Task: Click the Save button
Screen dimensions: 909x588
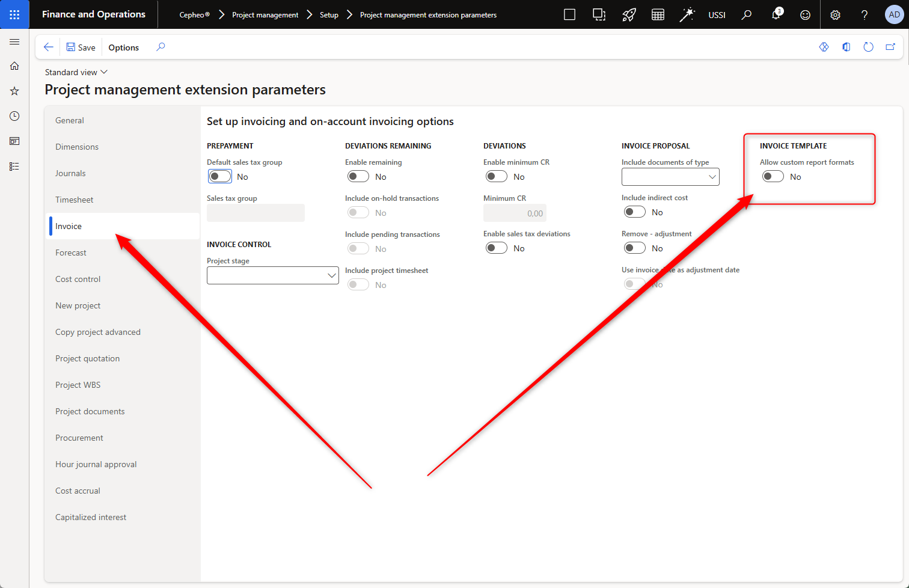Action: tap(81, 47)
